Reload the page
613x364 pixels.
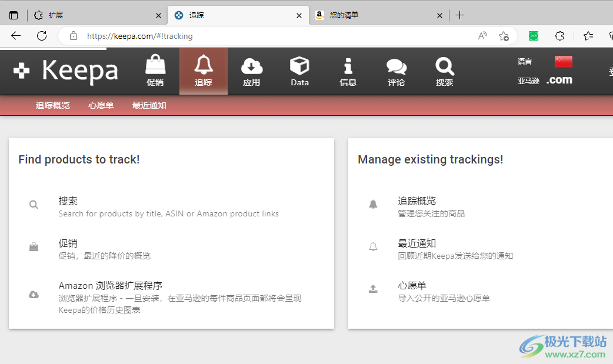click(x=42, y=36)
